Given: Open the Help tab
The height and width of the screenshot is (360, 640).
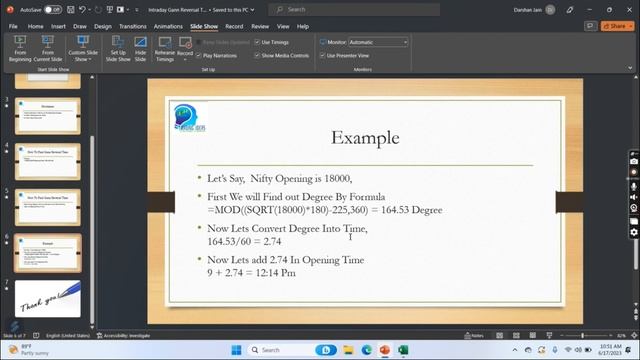Looking at the screenshot, I should (x=303, y=27).
